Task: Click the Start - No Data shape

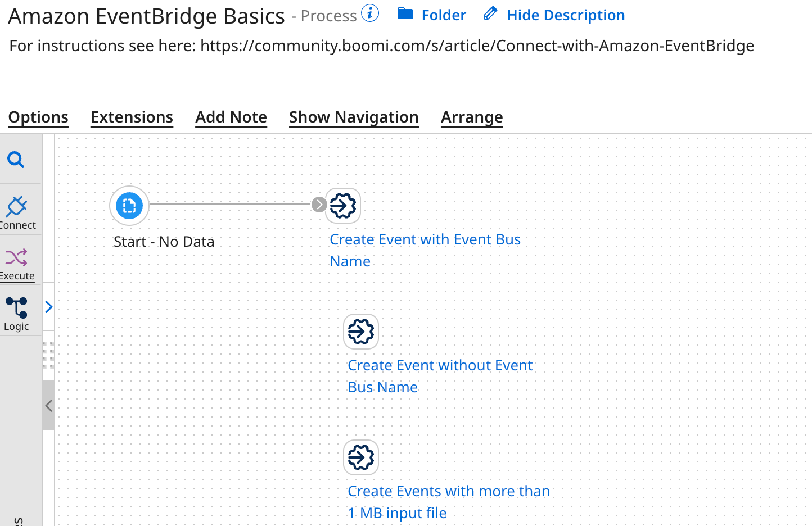Action: click(129, 206)
